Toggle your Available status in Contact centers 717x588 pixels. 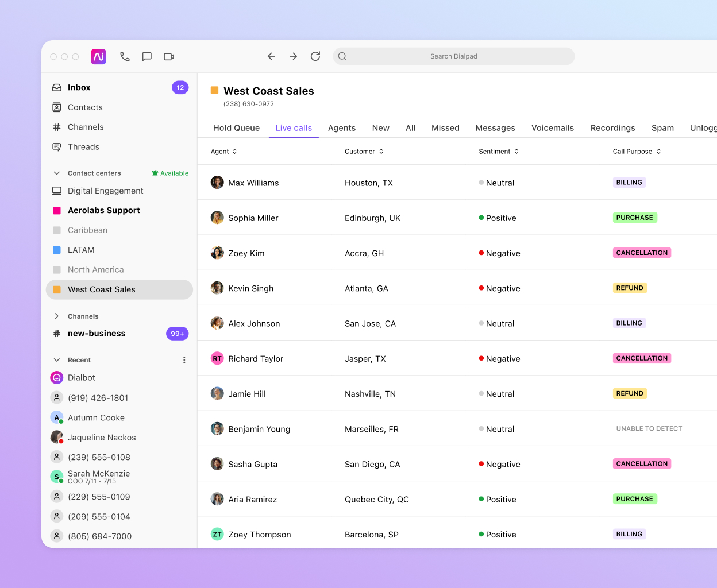(170, 173)
